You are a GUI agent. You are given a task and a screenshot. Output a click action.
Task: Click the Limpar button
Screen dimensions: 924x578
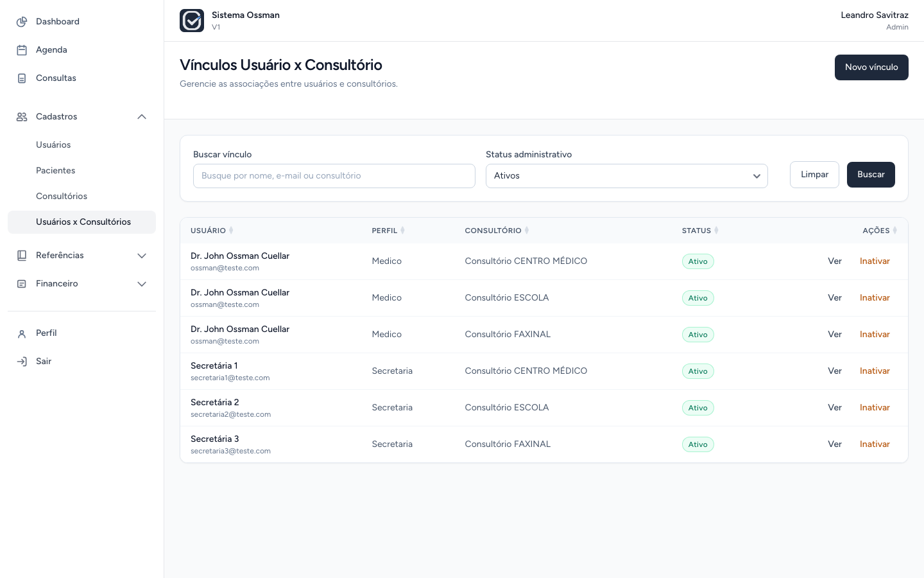814,175
